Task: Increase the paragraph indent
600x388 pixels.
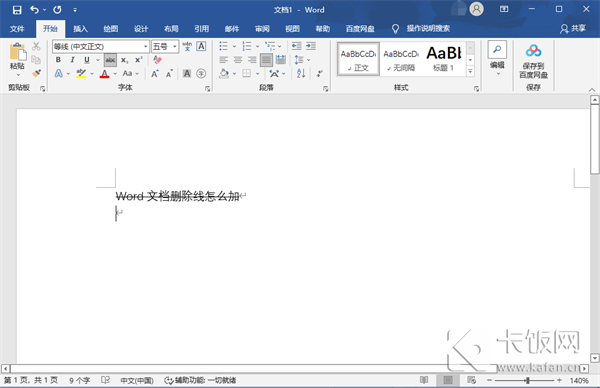Action: click(311, 46)
